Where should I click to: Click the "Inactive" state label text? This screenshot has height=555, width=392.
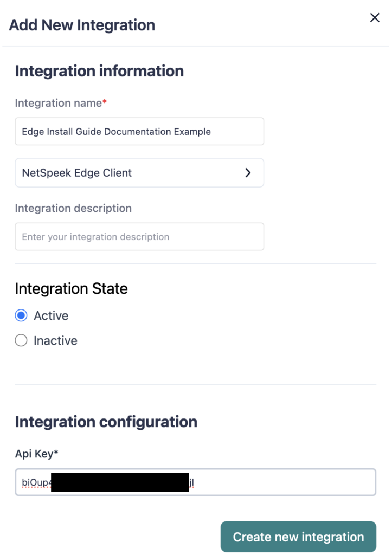click(x=55, y=340)
